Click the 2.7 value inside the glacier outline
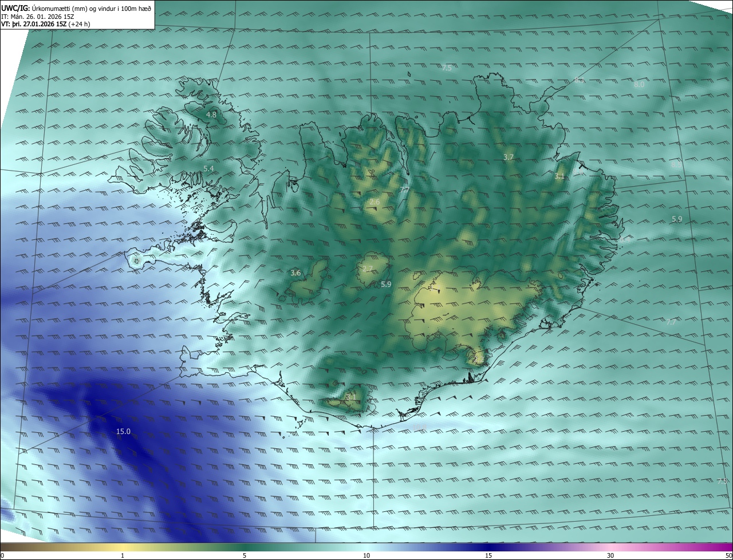The height and width of the screenshot is (560, 733). pos(368,269)
